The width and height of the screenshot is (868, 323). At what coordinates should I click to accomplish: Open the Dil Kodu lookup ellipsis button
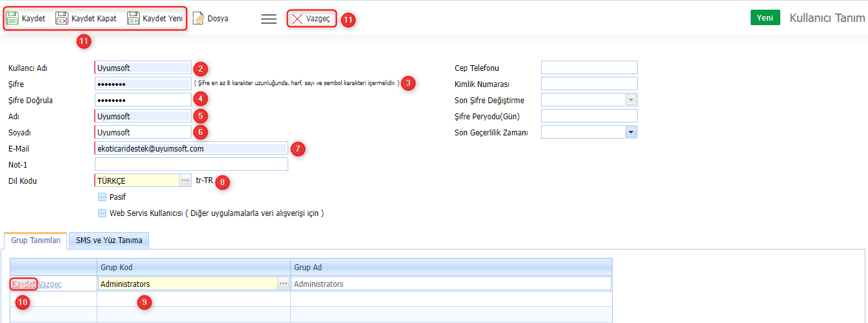[186, 181]
